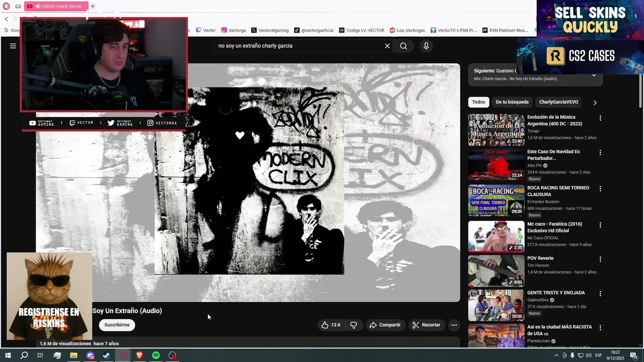Image resolution: width=644 pixels, height=362 pixels.
Task: Switch to the Charly García browser tab
Action: pyautogui.click(x=55, y=7)
